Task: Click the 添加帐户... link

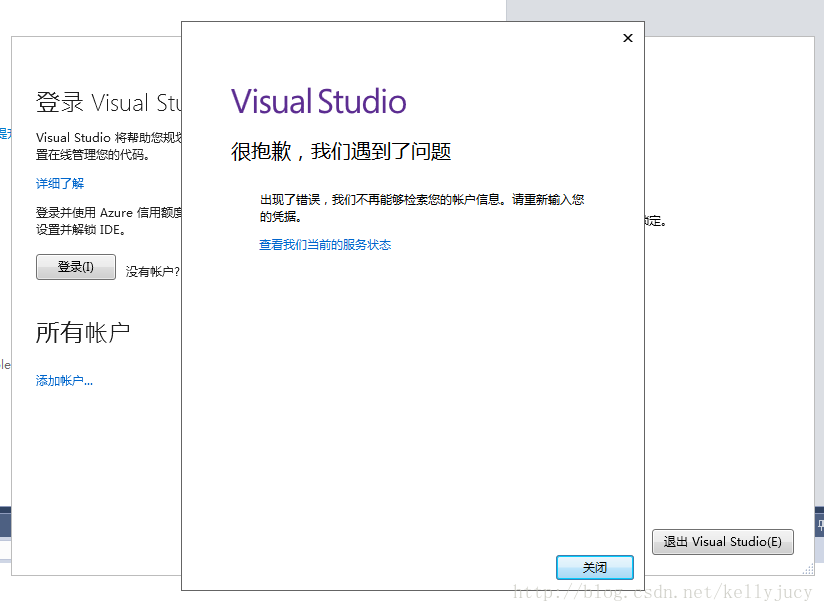Action: 64,380
